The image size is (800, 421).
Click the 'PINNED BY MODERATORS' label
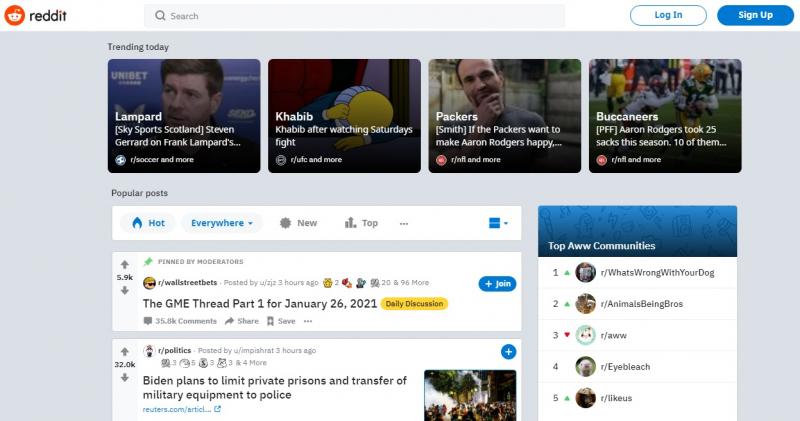(201, 262)
